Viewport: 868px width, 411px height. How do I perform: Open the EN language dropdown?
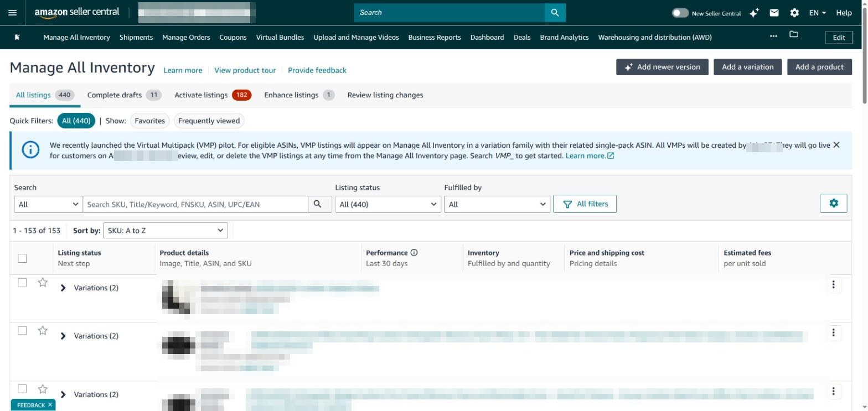(818, 13)
